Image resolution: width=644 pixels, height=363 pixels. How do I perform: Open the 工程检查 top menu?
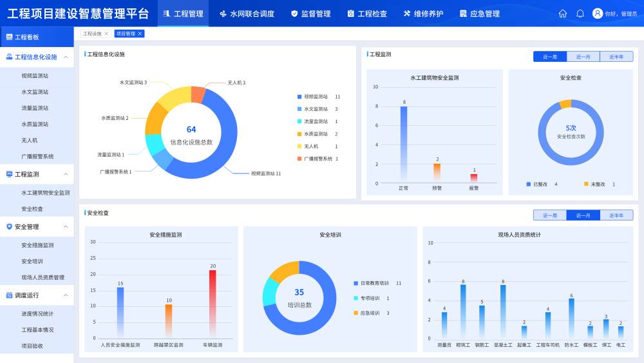(x=367, y=14)
